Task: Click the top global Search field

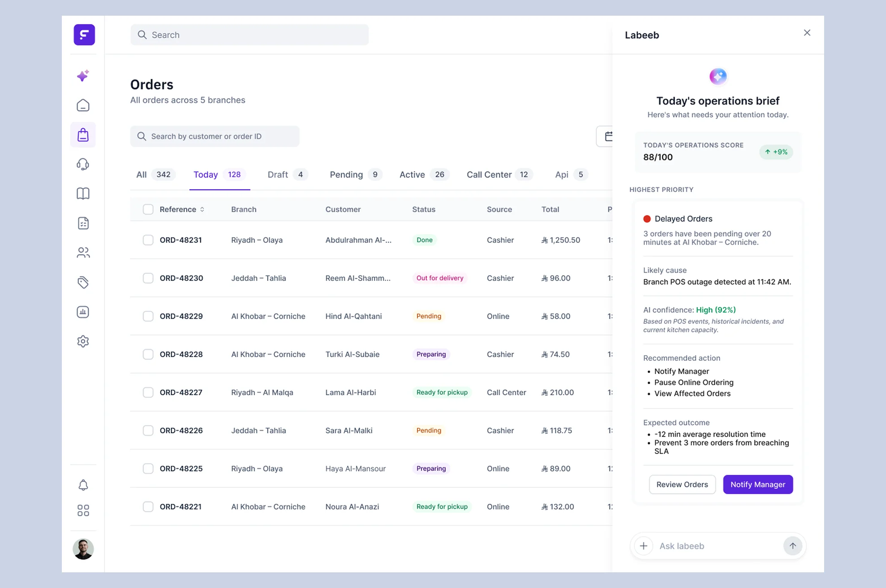Action: click(x=249, y=35)
